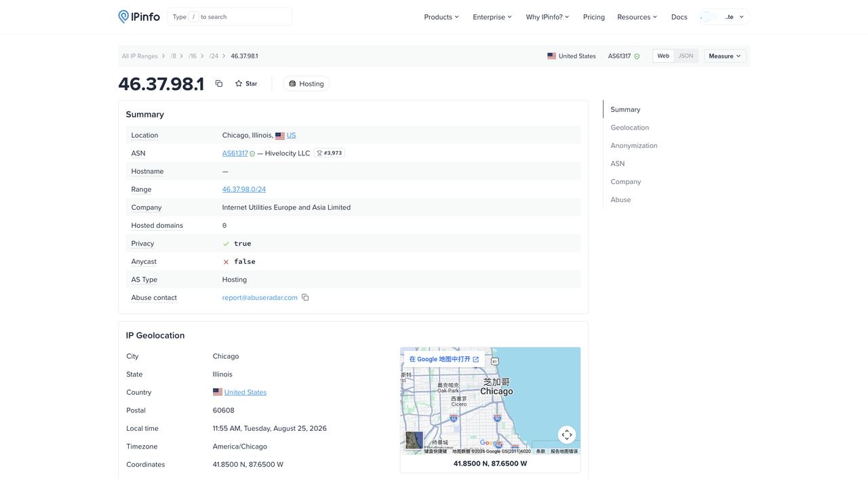Screen dimensions: 868x479
Task: Click the Privacy label
Action: point(142,244)
